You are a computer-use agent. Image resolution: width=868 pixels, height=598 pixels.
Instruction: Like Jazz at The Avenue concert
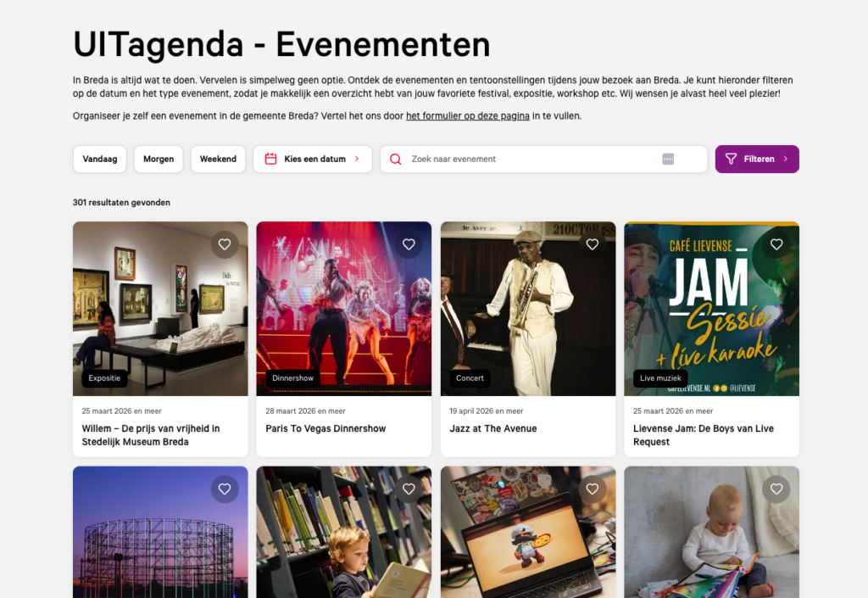(593, 244)
